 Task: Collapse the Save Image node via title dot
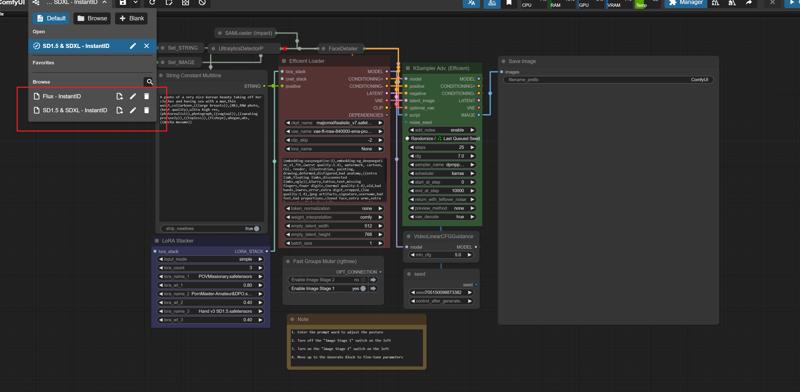tap(503, 61)
